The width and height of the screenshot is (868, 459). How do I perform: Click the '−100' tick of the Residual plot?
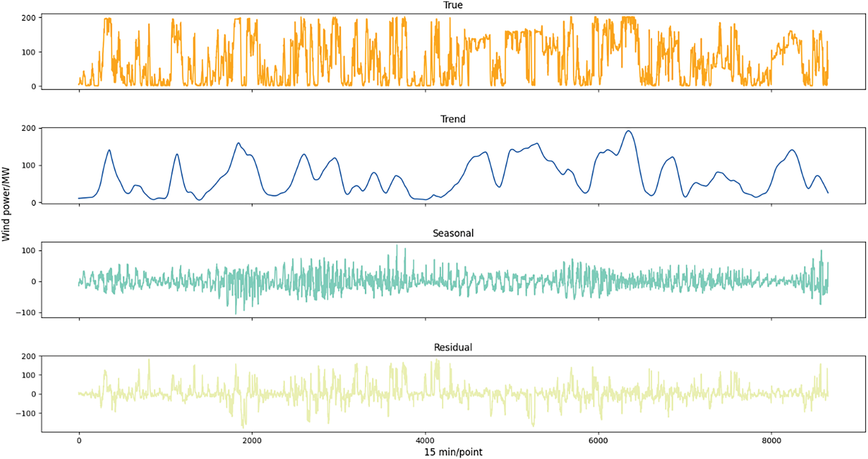(26, 413)
